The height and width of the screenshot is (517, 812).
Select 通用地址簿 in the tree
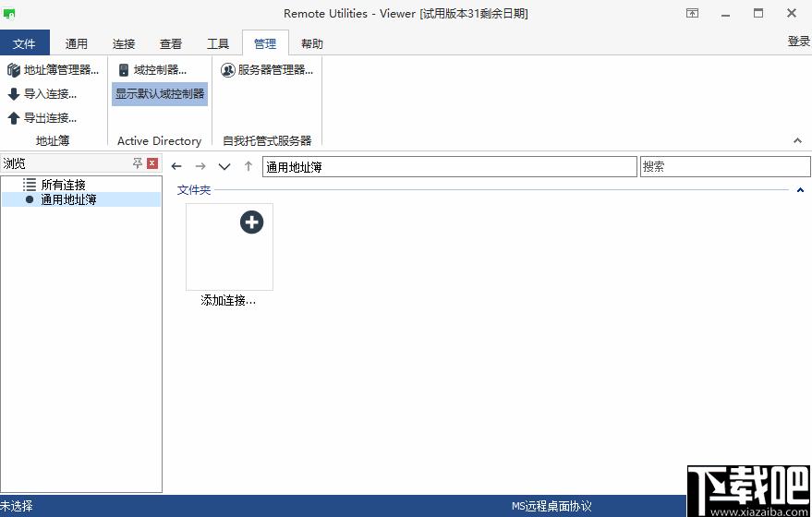81,199
